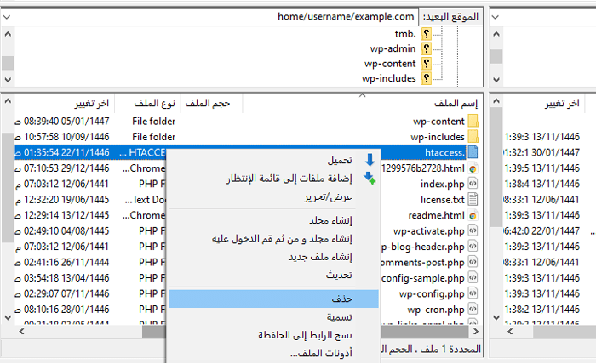
Task: Select readme.html file name
Action: coord(436,215)
